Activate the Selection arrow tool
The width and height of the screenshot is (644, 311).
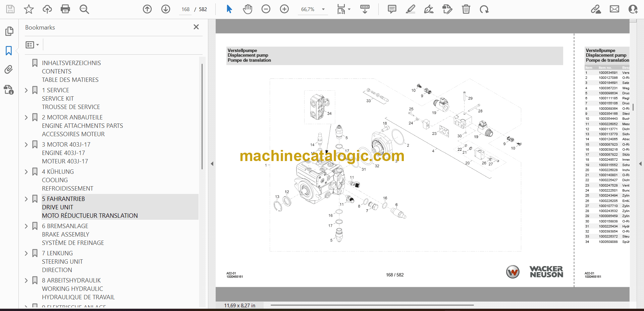[x=229, y=9]
